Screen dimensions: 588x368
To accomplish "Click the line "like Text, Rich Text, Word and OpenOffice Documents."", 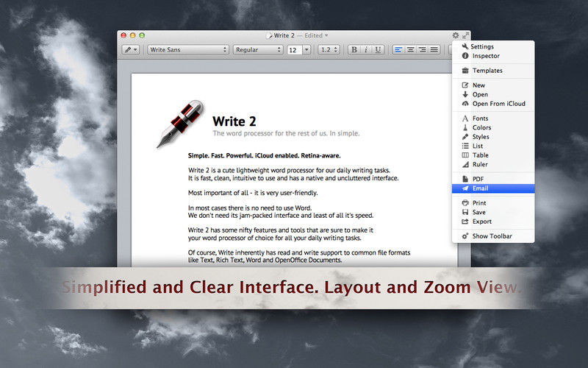I will tap(265, 261).
